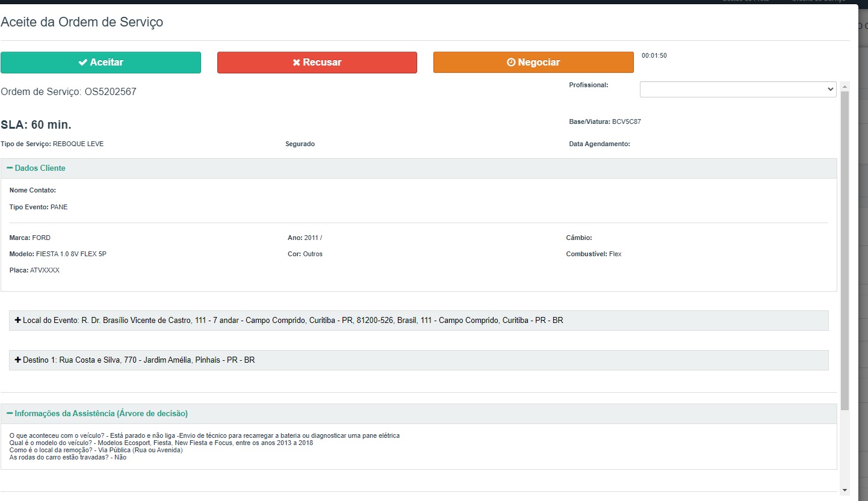Click the plus icon beside Destino 1

pyautogui.click(x=18, y=360)
